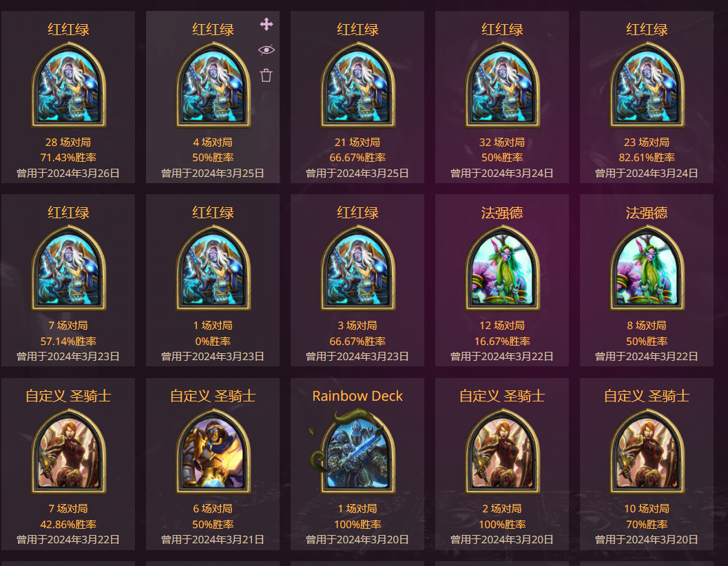Click the 红红绿 title above 32 games deck
This screenshot has height=566, width=728.
click(x=502, y=30)
